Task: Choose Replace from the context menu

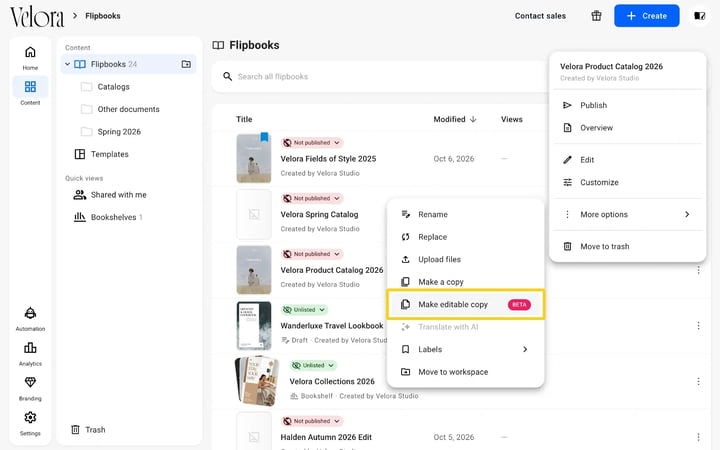Action: click(466, 237)
